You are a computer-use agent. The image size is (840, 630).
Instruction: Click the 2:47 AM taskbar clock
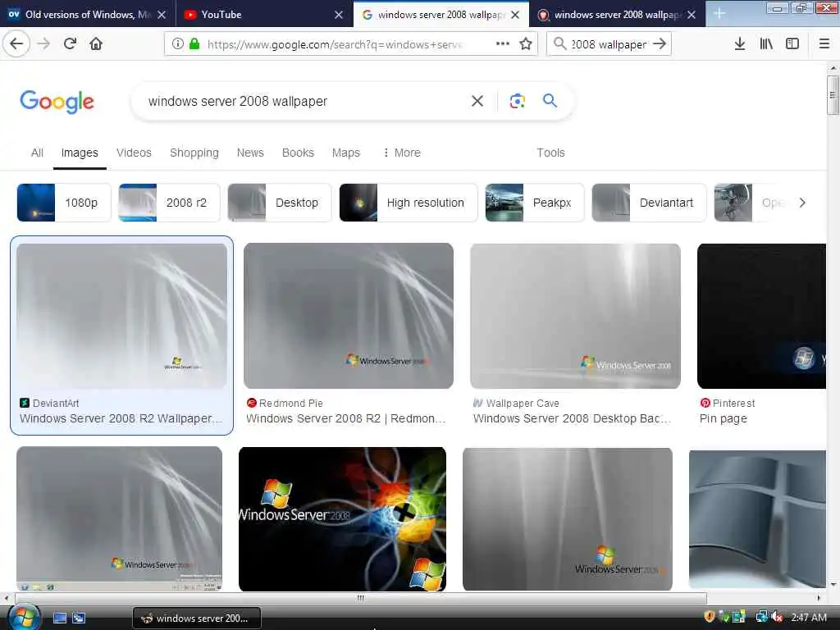808,617
